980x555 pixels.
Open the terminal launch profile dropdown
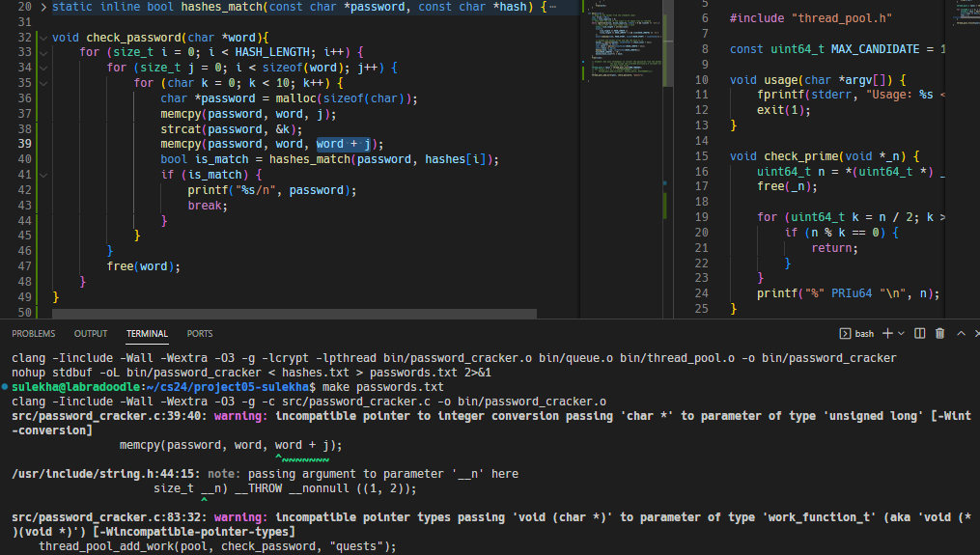(x=901, y=333)
